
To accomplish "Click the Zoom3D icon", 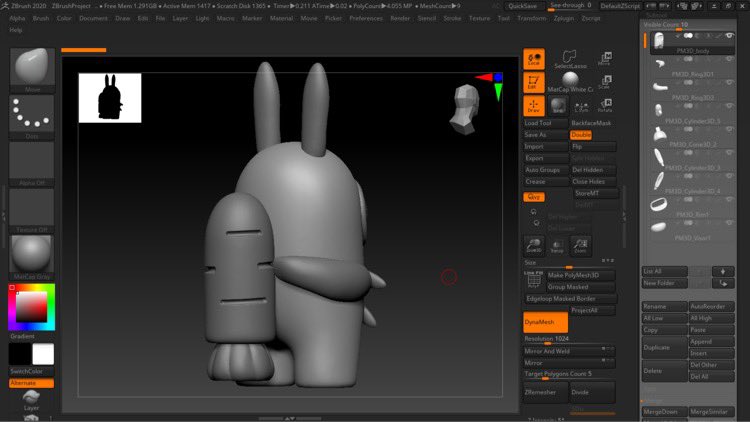I will click(x=534, y=245).
